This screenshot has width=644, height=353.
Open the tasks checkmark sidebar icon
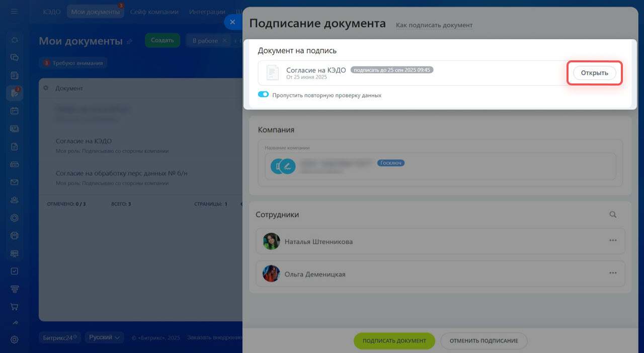click(x=15, y=271)
